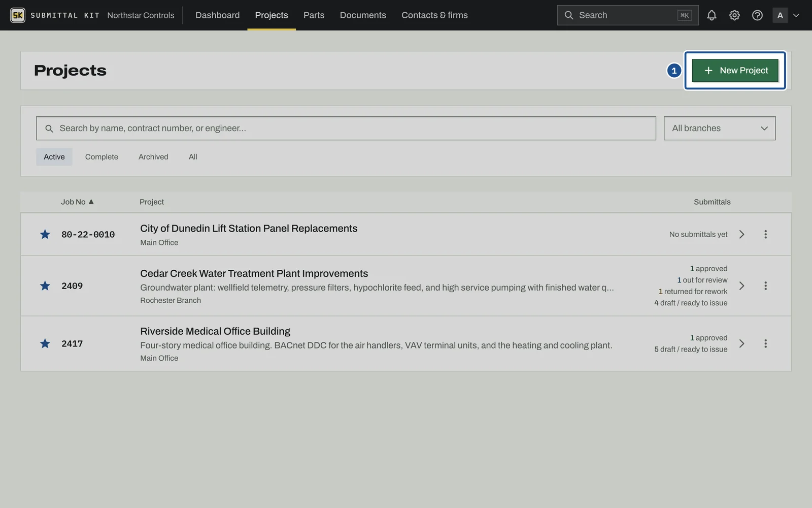
Task: Expand the All branches dropdown
Action: (x=720, y=129)
